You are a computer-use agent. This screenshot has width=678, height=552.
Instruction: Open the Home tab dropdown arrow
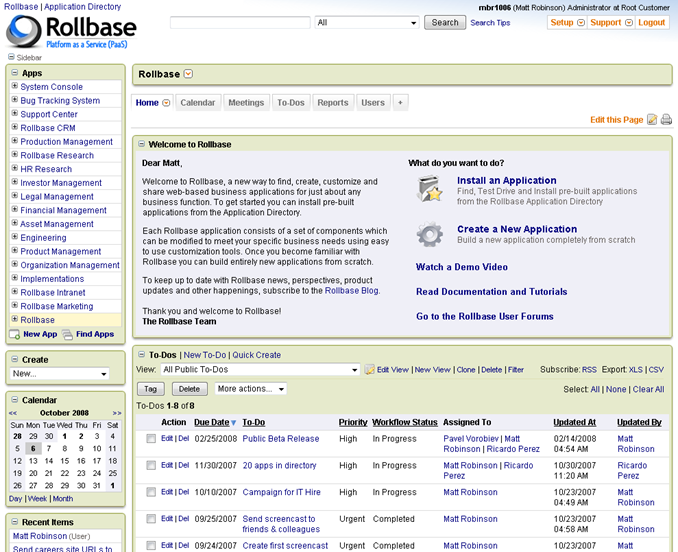166,103
